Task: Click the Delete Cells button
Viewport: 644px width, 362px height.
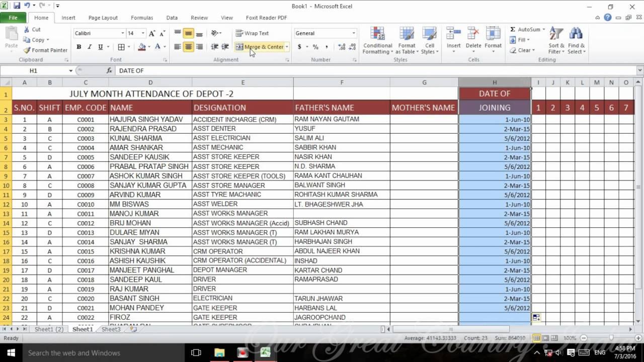Action: click(472, 40)
